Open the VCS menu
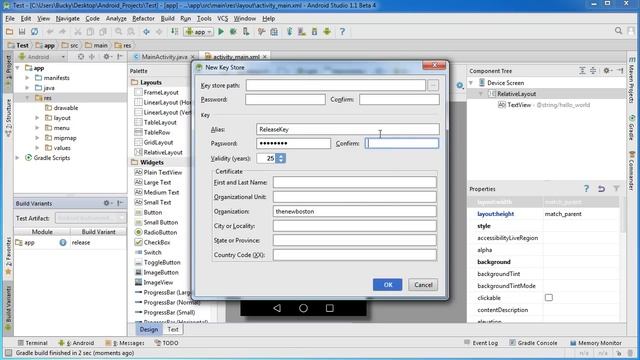Image resolution: width=640 pixels, height=360 pixels. tap(222, 18)
